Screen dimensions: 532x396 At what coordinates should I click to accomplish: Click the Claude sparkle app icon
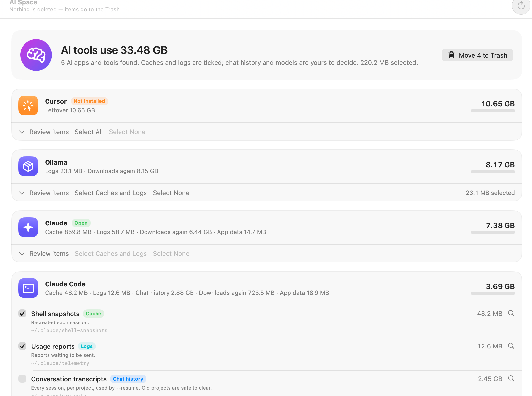[x=28, y=227]
